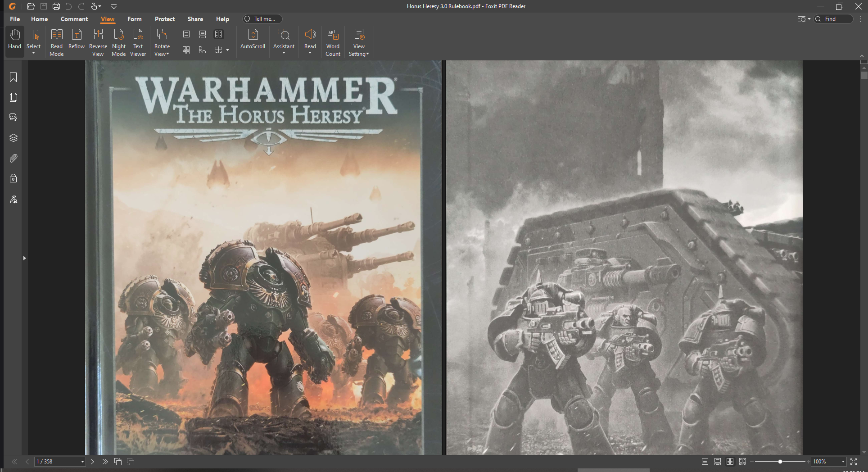Open the Comments panel
868x472 pixels.
coord(14,117)
